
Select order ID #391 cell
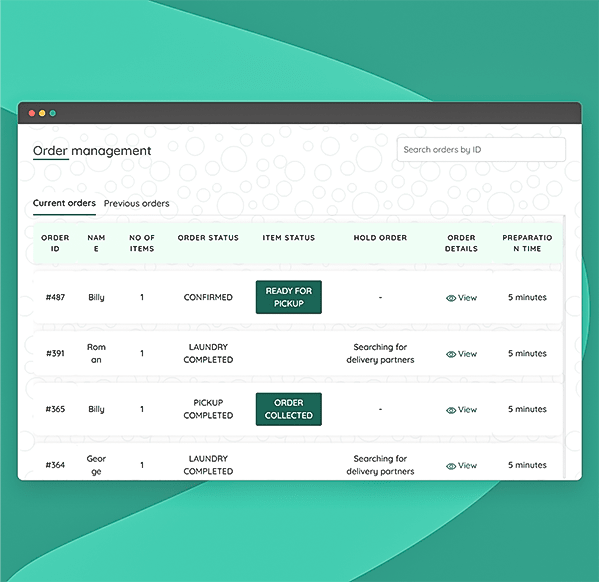coord(55,353)
